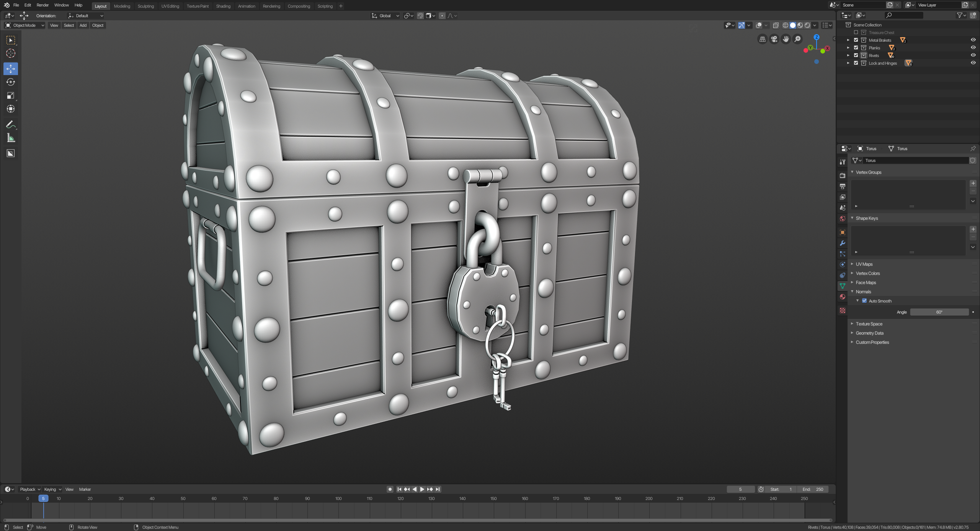Choose the Annotate pencil tool
This screenshot has width=980, height=531.
(11, 124)
